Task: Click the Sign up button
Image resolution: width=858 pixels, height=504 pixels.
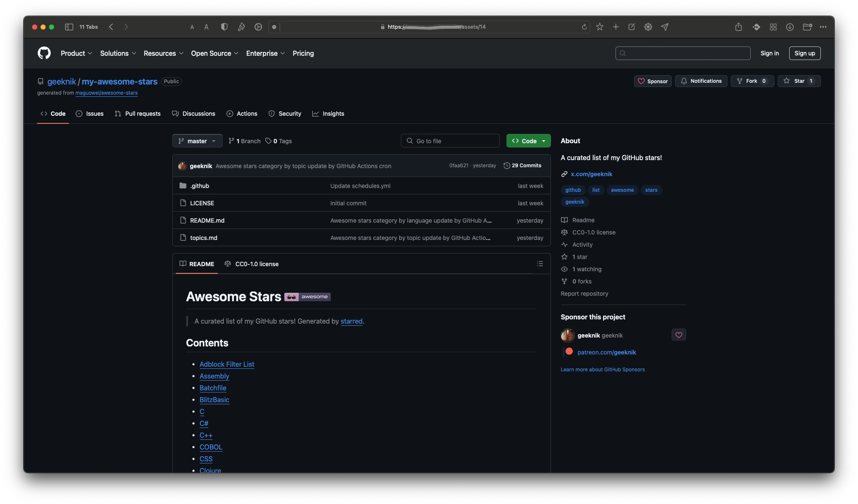Action: point(804,53)
